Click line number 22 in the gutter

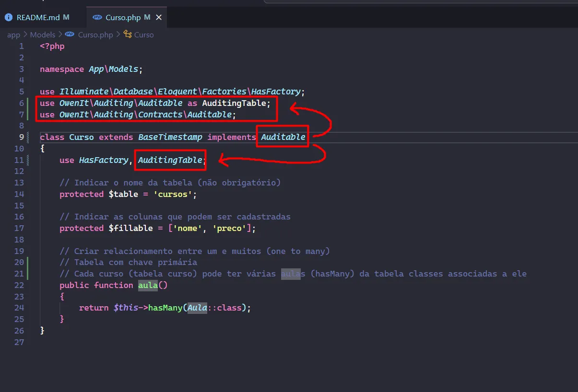click(x=19, y=285)
